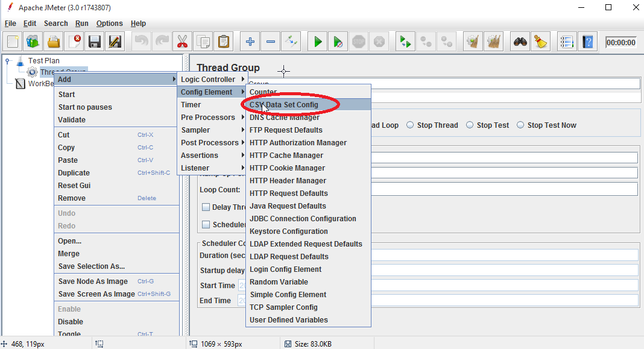This screenshot has height=349, width=644.
Task: Open the Templates toolbar icon
Action: pos(33,42)
